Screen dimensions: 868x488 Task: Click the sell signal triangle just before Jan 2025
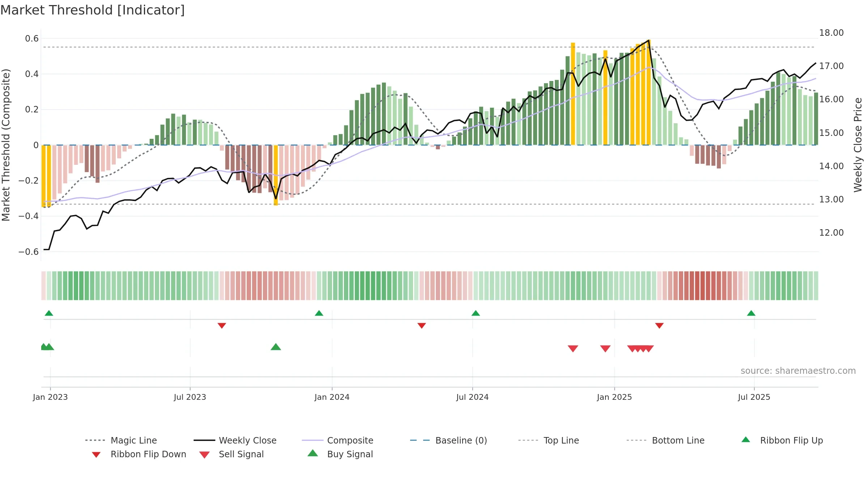(605, 349)
